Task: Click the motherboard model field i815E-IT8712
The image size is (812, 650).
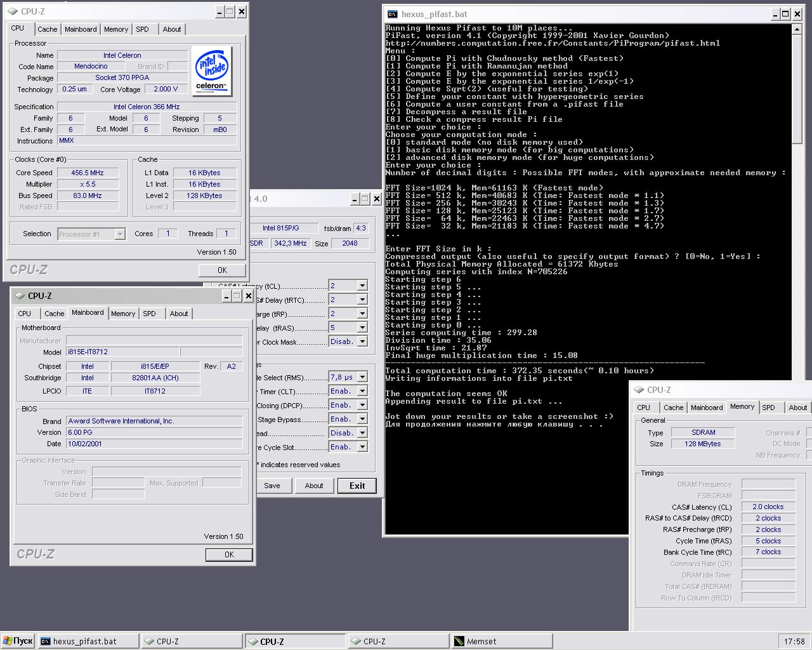Action: click(122, 352)
